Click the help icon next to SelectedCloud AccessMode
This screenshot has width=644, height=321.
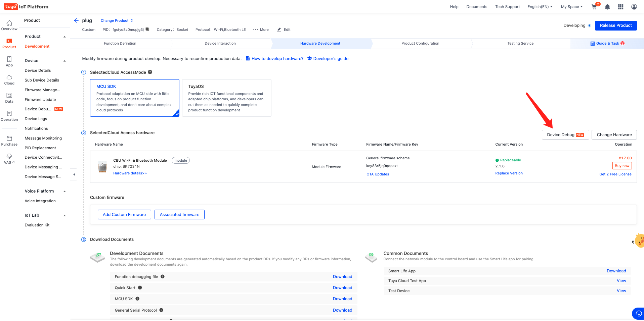pyautogui.click(x=150, y=72)
